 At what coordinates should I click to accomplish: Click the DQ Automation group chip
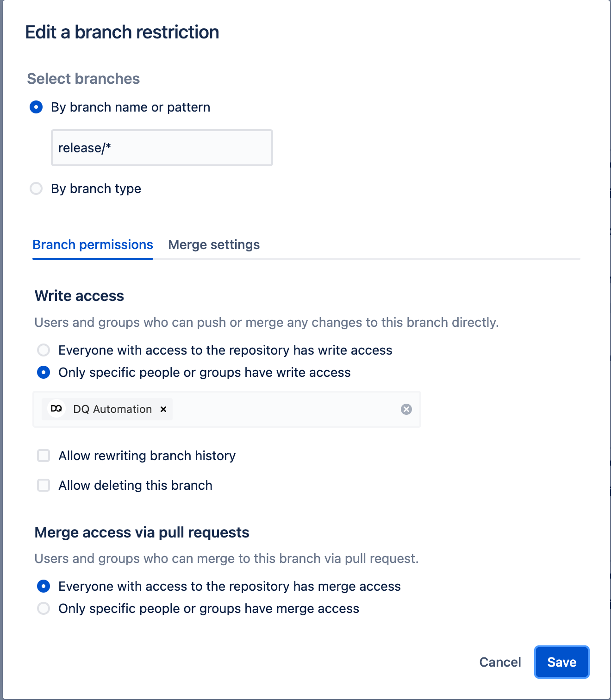pyautogui.click(x=106, y=409)
